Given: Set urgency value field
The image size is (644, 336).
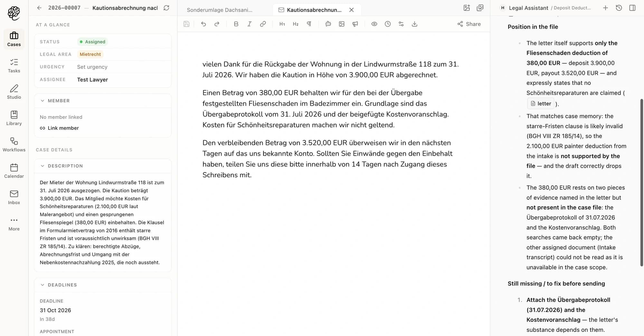Looking at the screenshot, I should click(x=92, y=67).
